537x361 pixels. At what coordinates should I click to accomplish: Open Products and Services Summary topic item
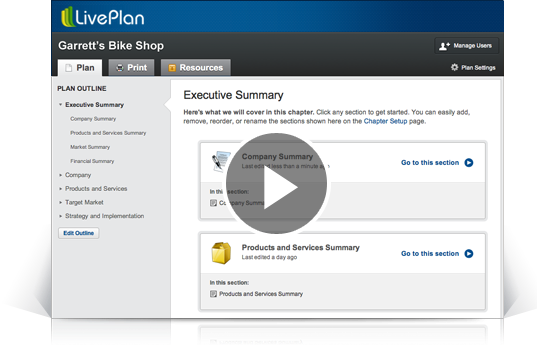click(261, 294)
